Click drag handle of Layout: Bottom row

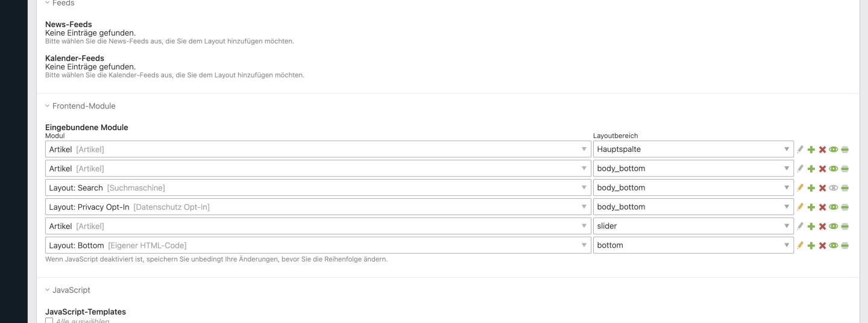(x=845, y=245)
